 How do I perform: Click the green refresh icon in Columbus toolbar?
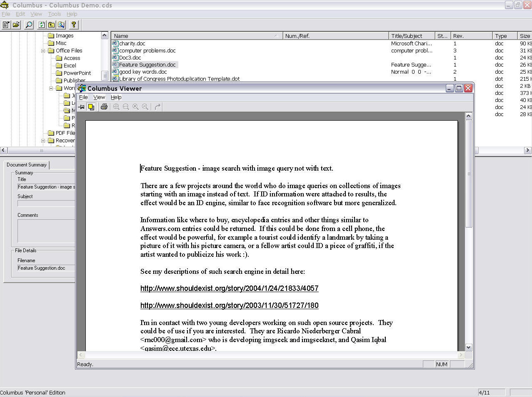tap(41, 25)
